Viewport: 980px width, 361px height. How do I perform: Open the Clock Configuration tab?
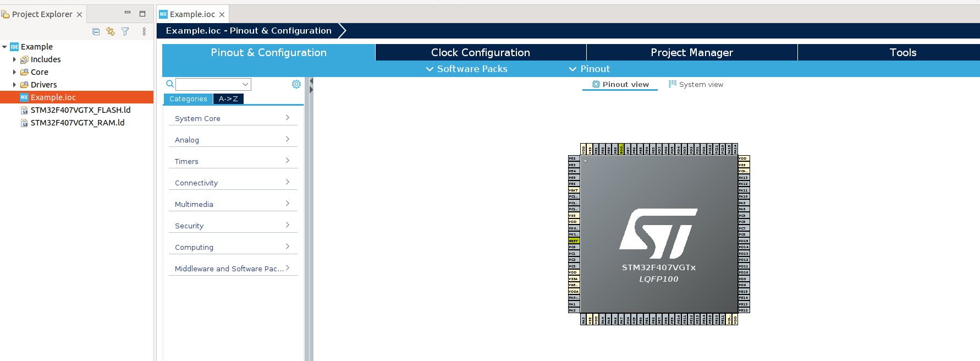(x=480, y=52)
